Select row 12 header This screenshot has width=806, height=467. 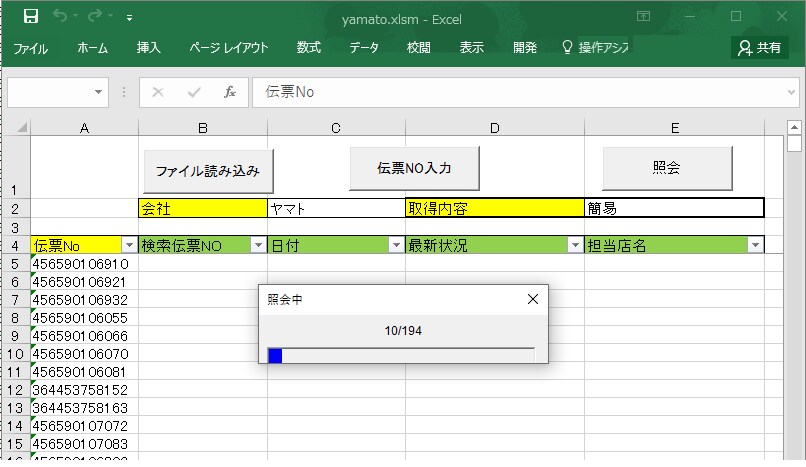click(x=15, y=390)
